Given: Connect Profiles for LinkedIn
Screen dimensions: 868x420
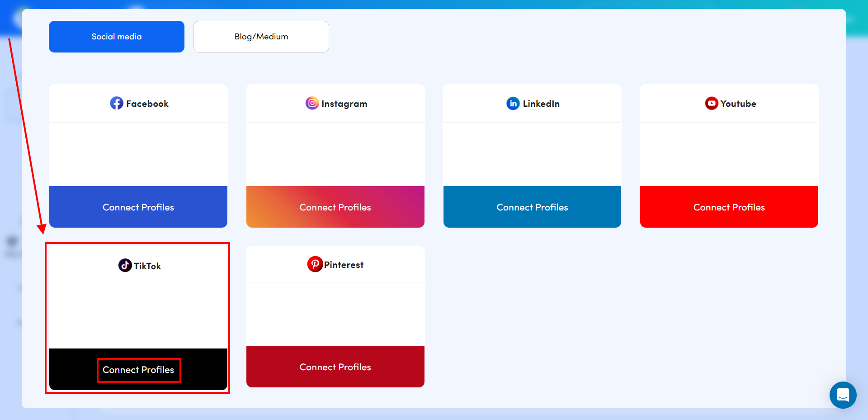Looking at the screenshot, I should pos(532,207).
